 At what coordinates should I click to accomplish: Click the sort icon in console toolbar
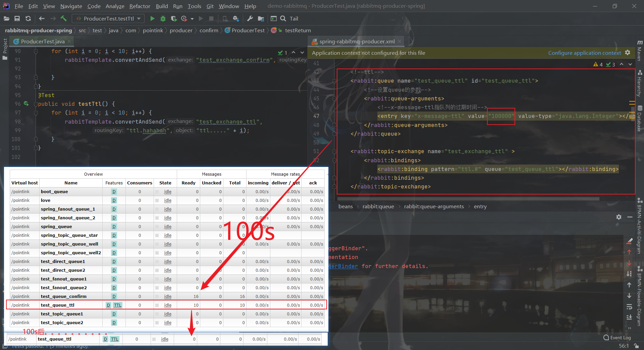629,274
